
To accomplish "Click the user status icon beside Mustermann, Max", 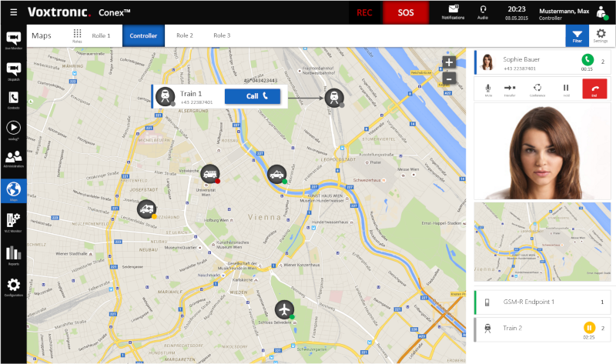I will point(601,12).
